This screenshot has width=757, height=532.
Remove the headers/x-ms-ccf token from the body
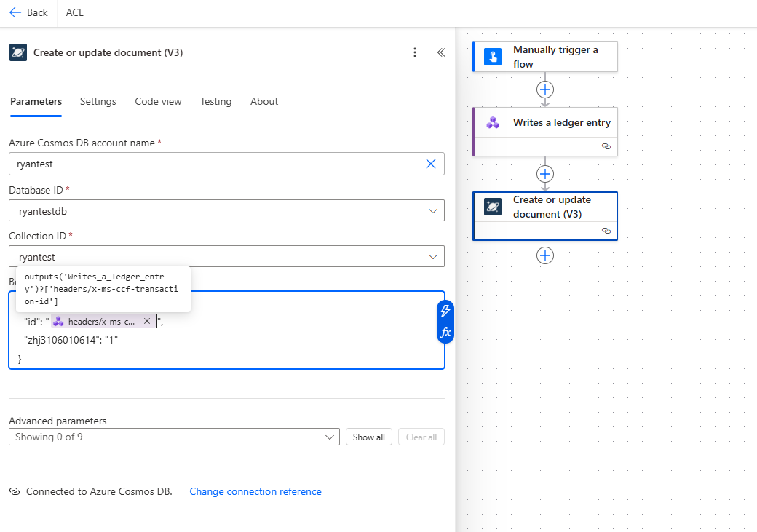click(x=146, y=321)
